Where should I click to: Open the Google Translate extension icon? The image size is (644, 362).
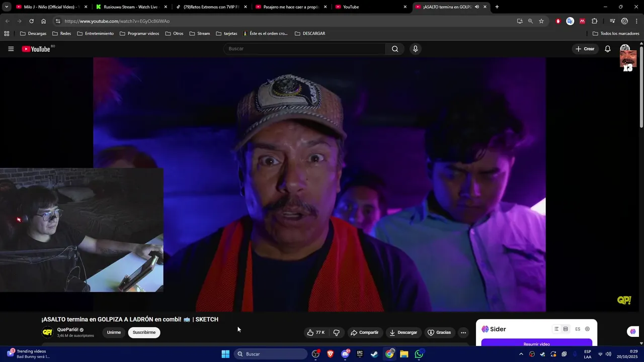point(570,21)
